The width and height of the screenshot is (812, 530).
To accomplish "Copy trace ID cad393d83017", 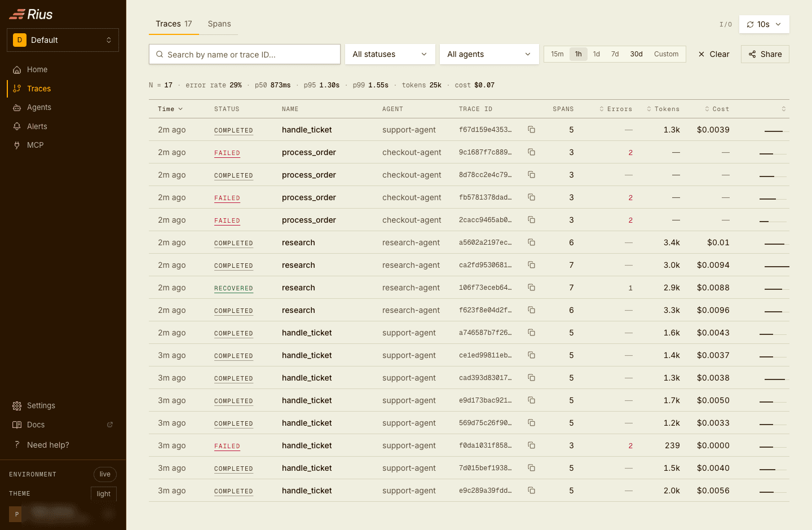I will pyautogui.click(x=531, y=378).
